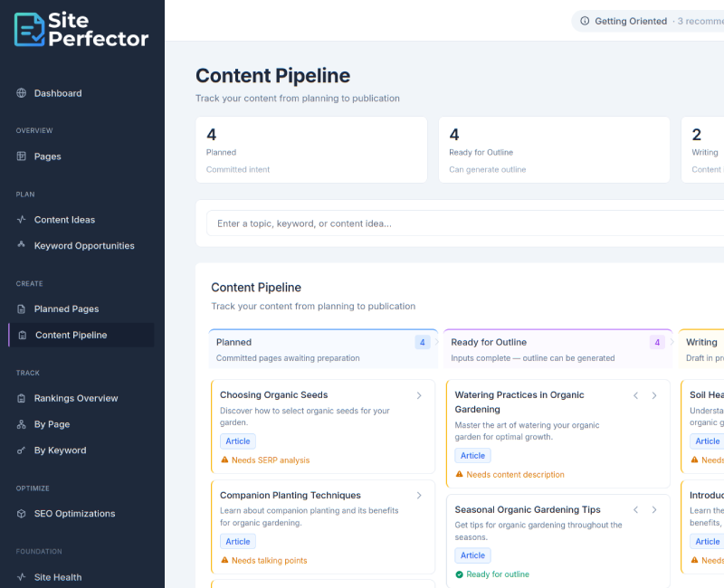Open the Dashboard from the sidebar

tap(20, 93)
